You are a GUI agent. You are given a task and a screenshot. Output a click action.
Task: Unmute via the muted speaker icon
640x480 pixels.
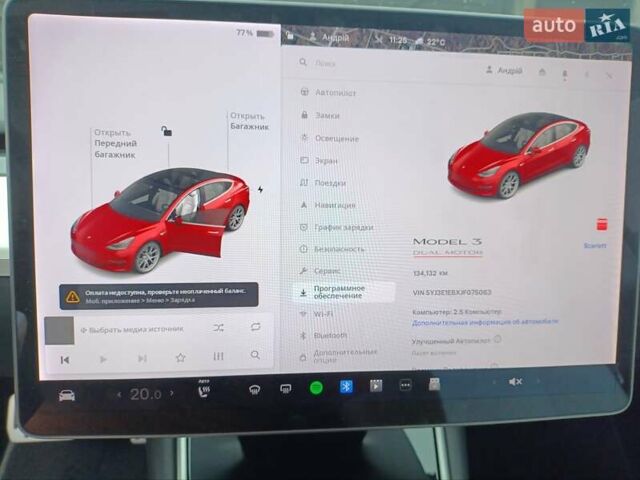click(x=515, y=382)
